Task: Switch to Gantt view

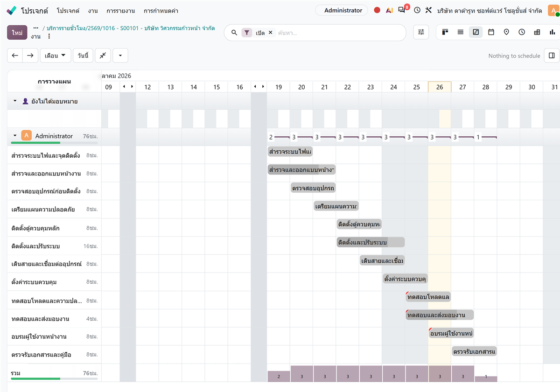Action: click(x=476, y=32)
